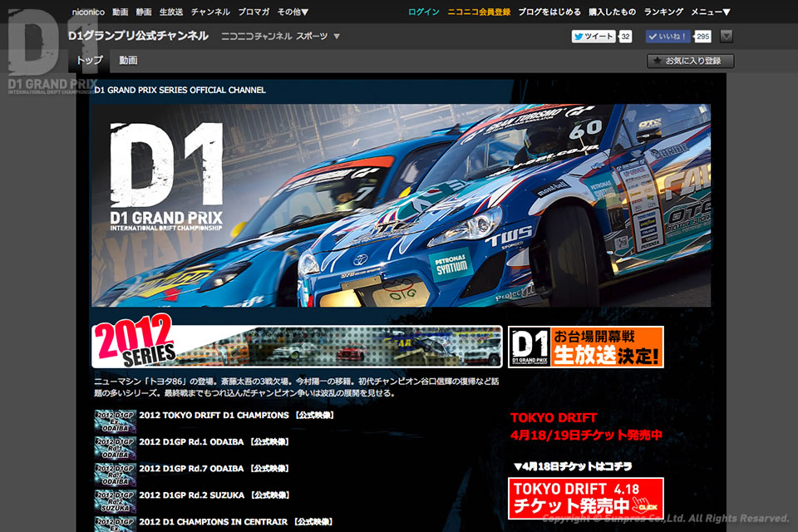Open 2012 D1GP Rd.2 SUZUKA video link

tap(214, 495)
